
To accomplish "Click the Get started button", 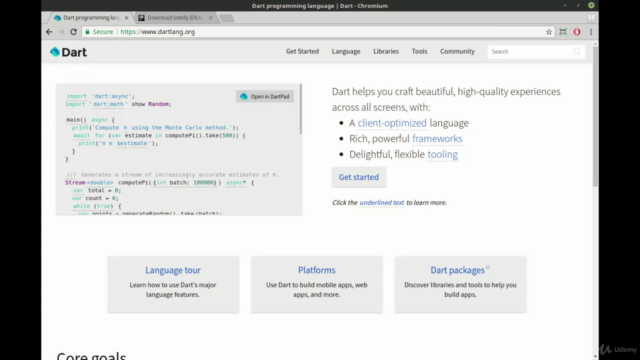I will tap(359, 177).
